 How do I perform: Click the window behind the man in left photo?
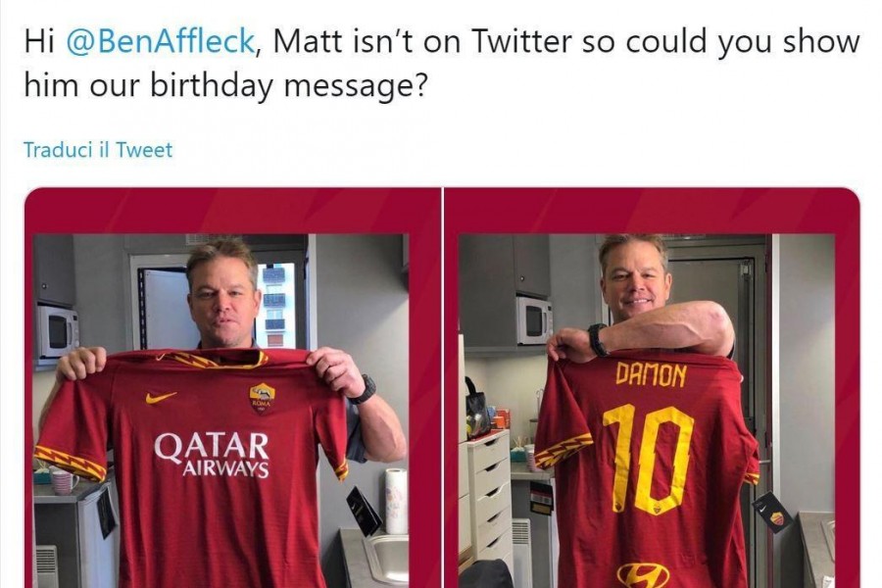click(x=274, y=306)
